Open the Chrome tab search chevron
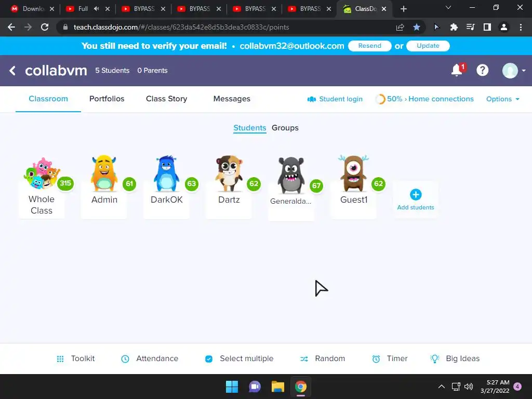532x399 pixels. pyautogui.click(x=448, y=7)
